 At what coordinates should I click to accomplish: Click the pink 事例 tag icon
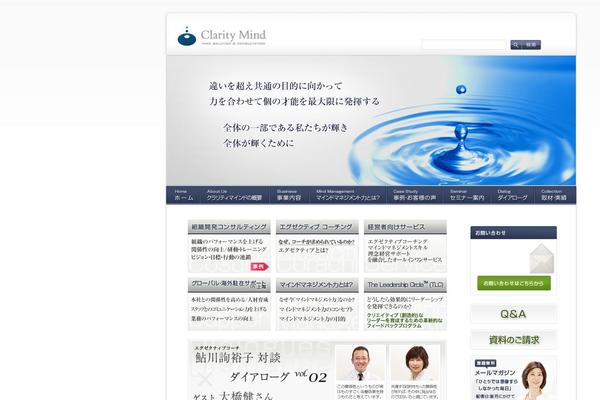pos(259,266)
